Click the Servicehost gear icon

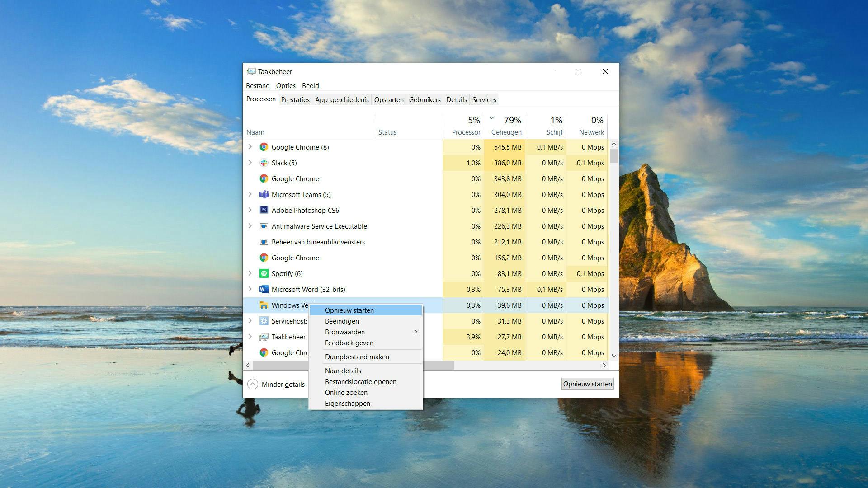[x=264, y=321]
